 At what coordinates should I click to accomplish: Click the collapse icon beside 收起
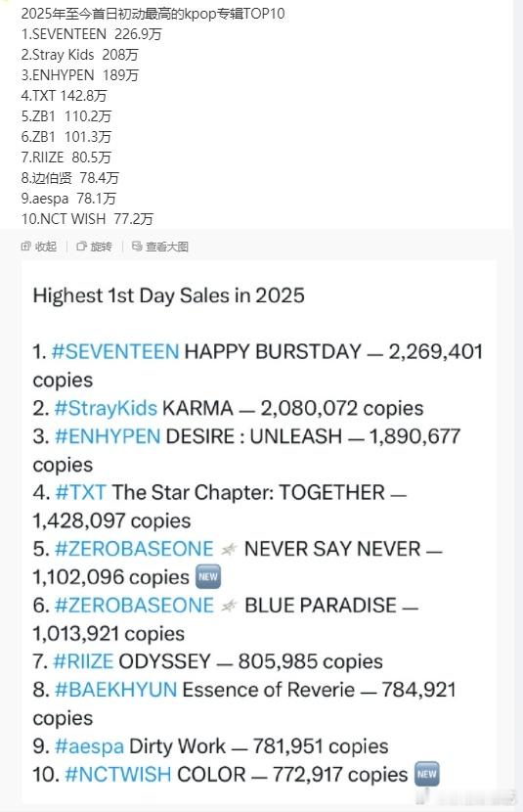tap(25, 247)
